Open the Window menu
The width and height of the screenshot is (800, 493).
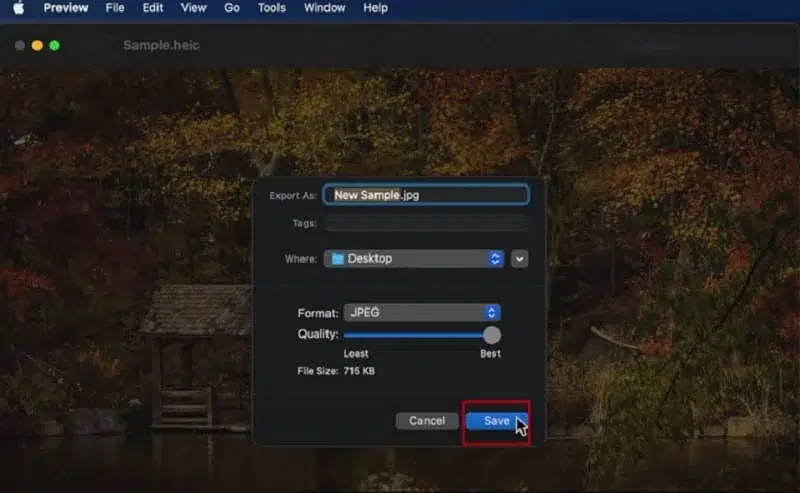pyautogui.click(x=324, y=8)
